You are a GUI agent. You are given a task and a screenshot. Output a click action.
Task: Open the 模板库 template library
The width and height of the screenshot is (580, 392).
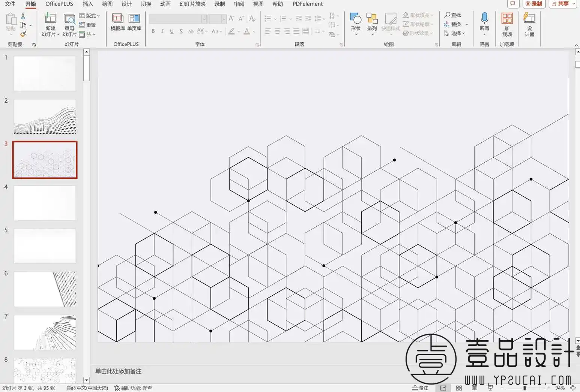coord(118,22)
